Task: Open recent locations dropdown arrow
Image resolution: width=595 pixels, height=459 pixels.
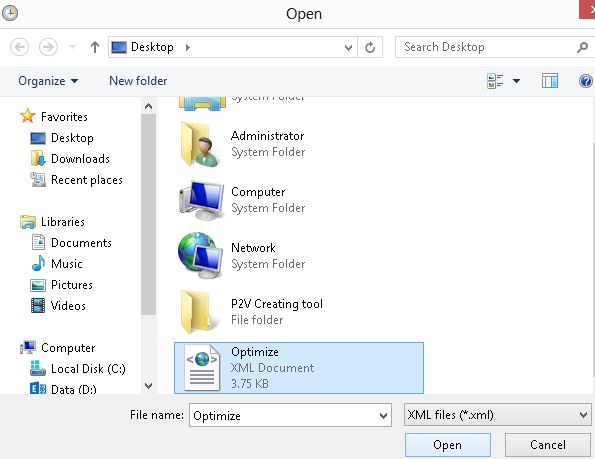Action: (72, 47)
